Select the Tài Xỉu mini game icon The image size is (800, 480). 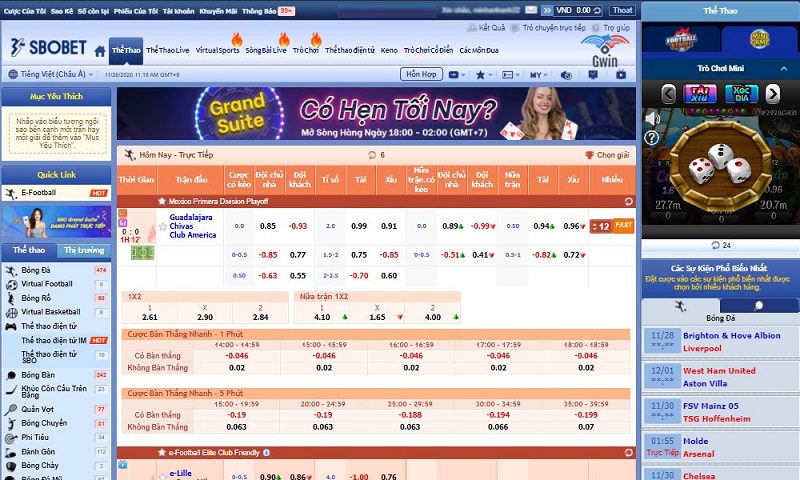coord(699,94)
